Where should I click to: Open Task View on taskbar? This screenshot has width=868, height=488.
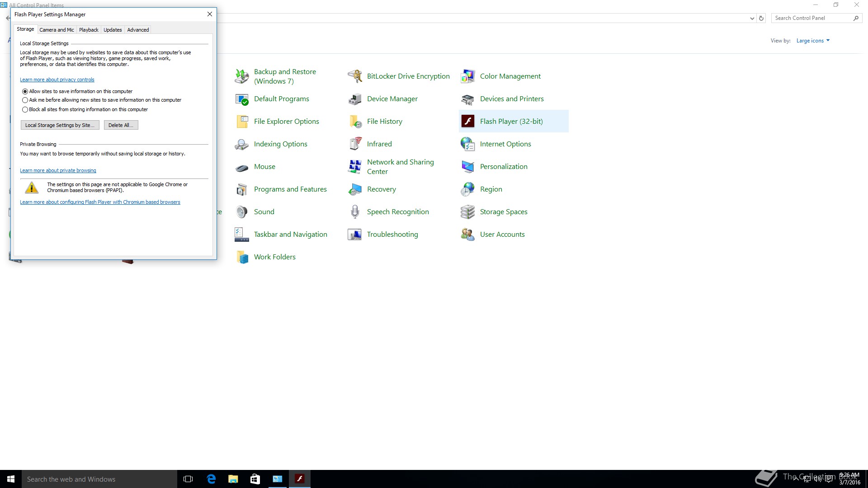tap(188, 479)
